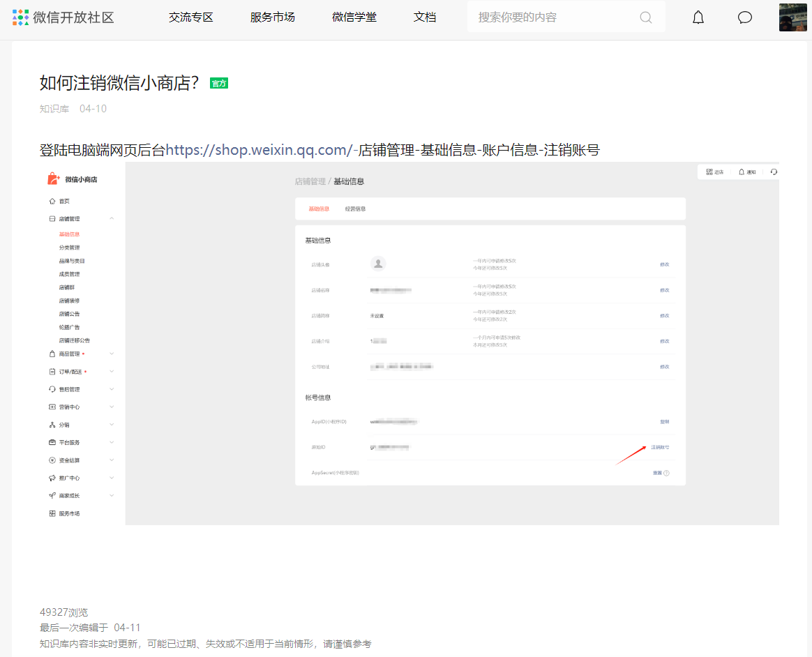Image resolution: width=812 pixels, height=657 pixels.
Task: Switch to the 经营信息 tab
Action: point(355,209)
